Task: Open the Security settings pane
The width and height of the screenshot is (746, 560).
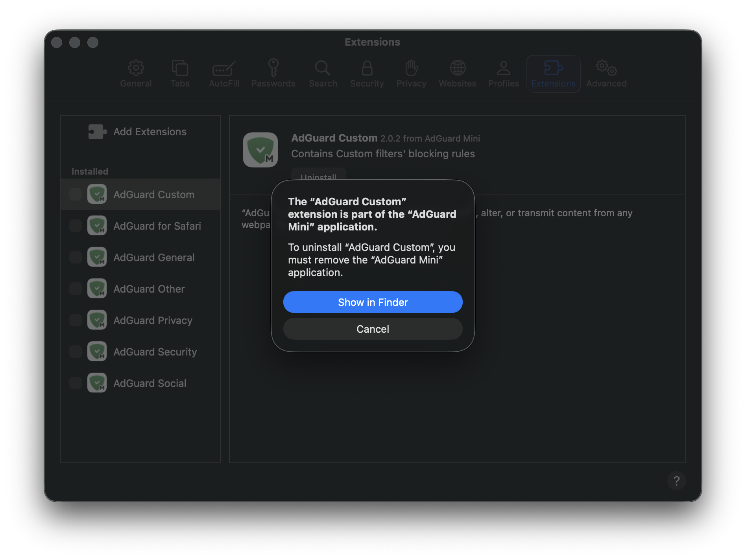Action: [367, 74]
